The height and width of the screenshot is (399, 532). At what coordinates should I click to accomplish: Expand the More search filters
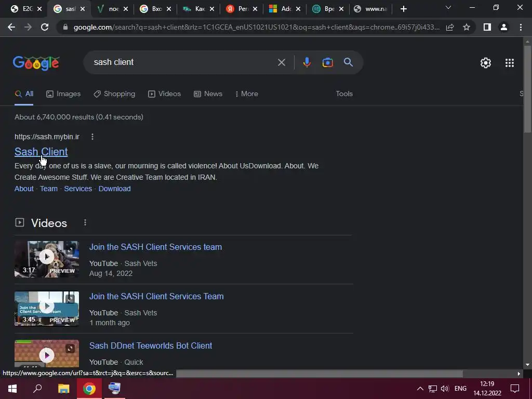pos(246,94)
